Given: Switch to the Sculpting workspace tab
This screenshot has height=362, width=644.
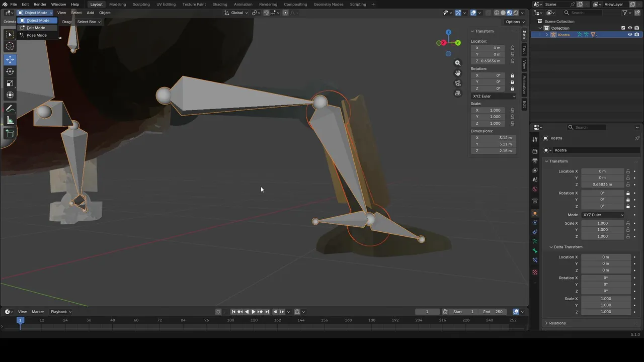Looking at the screenshot, I should pos(141,4).
